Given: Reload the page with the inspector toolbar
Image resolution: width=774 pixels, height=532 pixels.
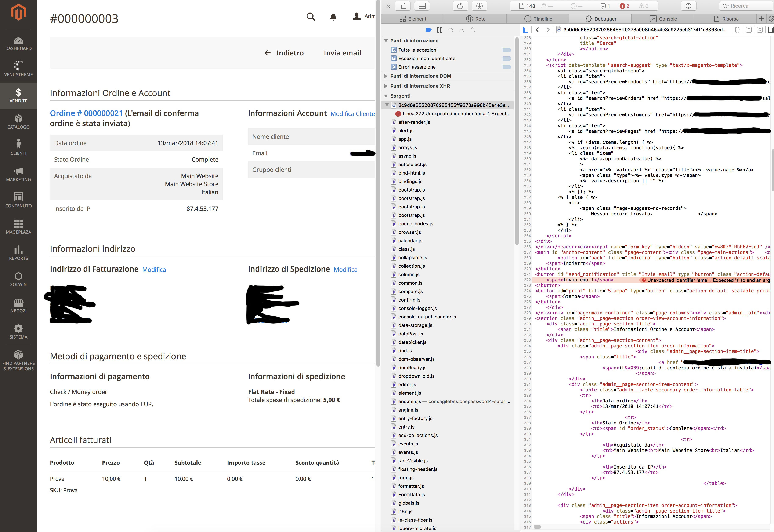Looking at the screenshot, I should point(460,6).
